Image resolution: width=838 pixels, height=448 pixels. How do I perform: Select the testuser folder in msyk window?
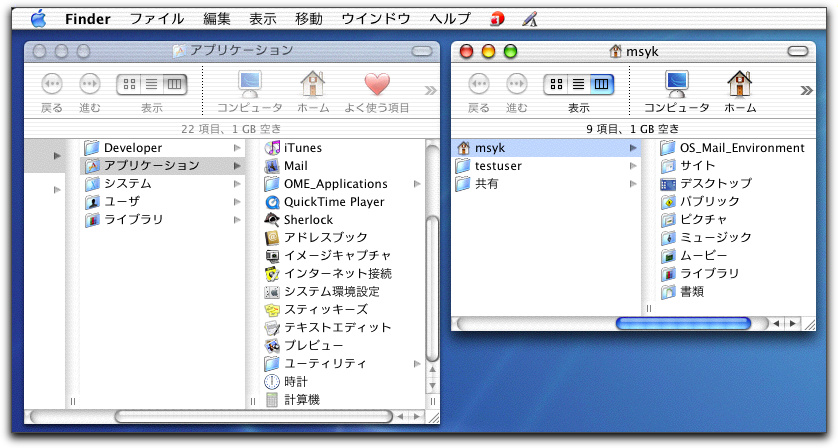497,166
